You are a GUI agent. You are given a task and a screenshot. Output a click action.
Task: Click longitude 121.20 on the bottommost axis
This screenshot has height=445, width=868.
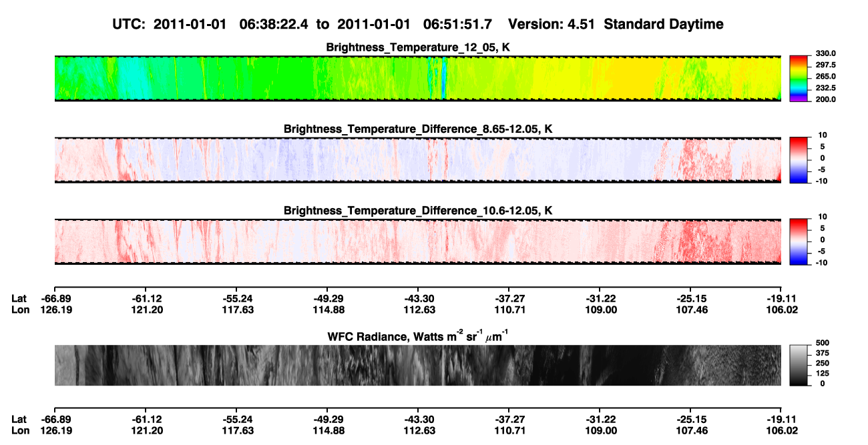147,430
